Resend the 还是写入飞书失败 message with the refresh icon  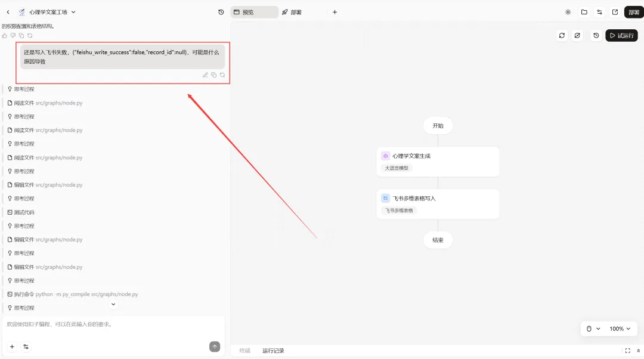pyautogui.click(x=222, y=75)
